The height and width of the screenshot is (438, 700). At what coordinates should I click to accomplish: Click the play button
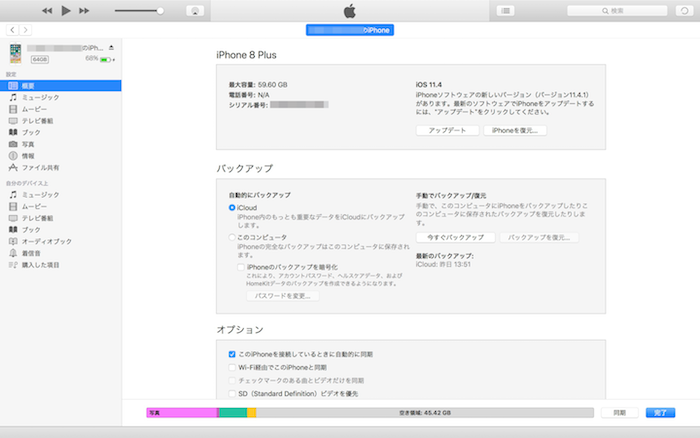[x=66, y=11]
